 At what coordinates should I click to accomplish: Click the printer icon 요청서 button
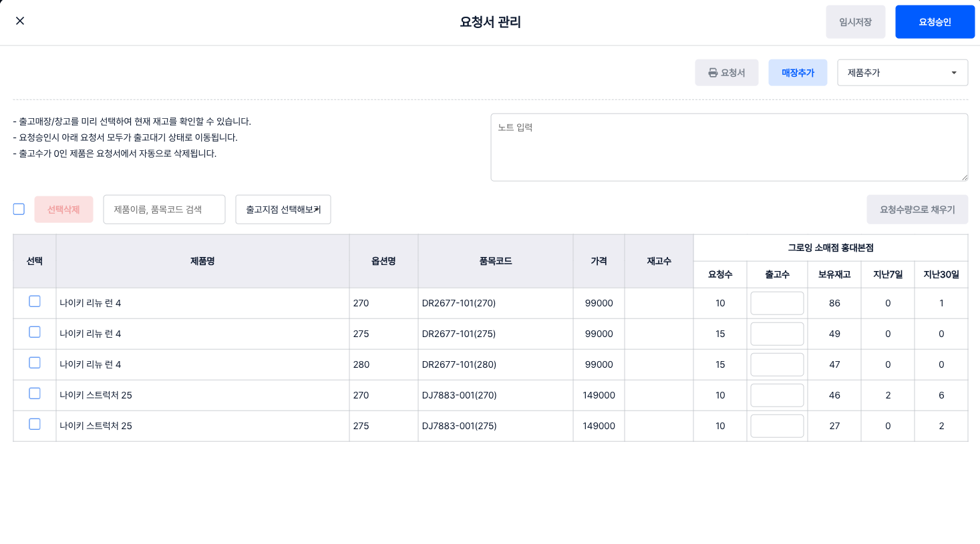(726, 73)
